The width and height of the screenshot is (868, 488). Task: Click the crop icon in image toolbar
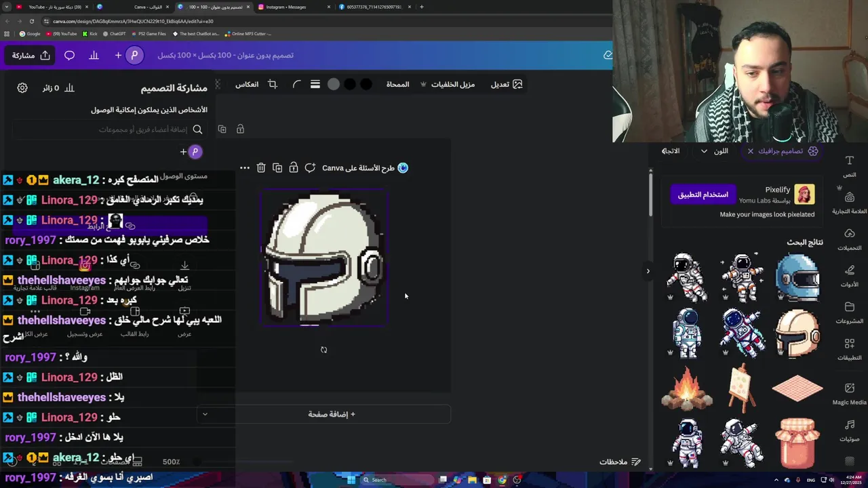coord(273,84)
